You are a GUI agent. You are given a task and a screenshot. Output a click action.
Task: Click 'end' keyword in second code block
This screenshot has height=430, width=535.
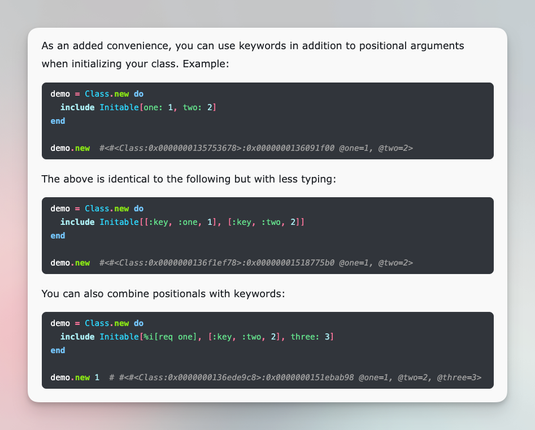tap(58, 236)
